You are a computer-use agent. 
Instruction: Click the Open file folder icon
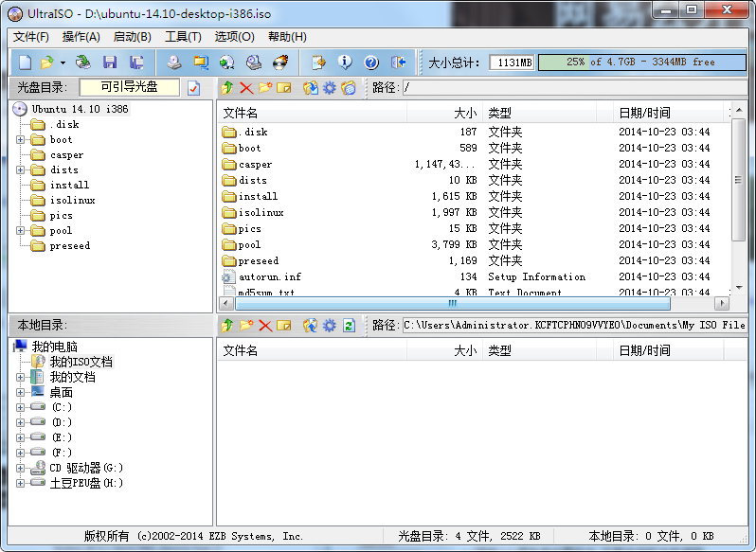tap(47, 62)
